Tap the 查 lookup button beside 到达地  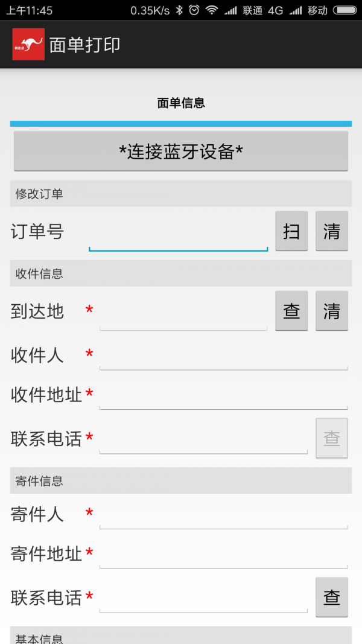click(x=291, y=311)
